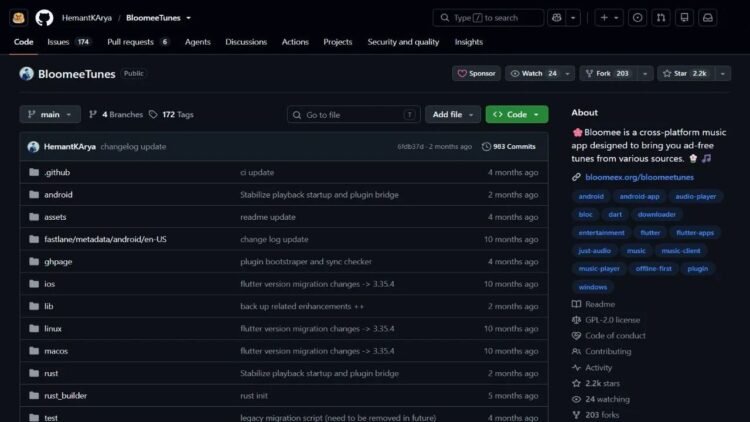Screen dimensions: 750x422
Task: Expand the Fork options arrow
Action: click(645, 74)
